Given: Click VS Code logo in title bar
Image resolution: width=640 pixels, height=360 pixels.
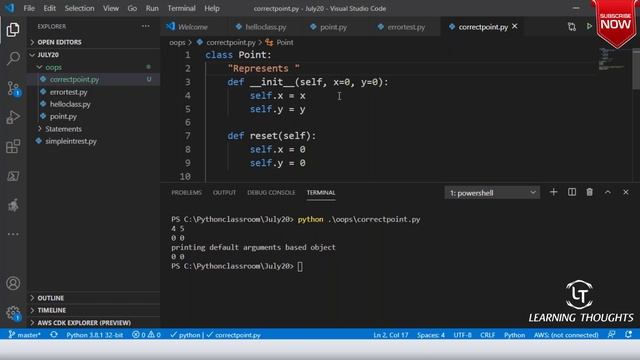Looking at the screenshot, I should point(9,8).
